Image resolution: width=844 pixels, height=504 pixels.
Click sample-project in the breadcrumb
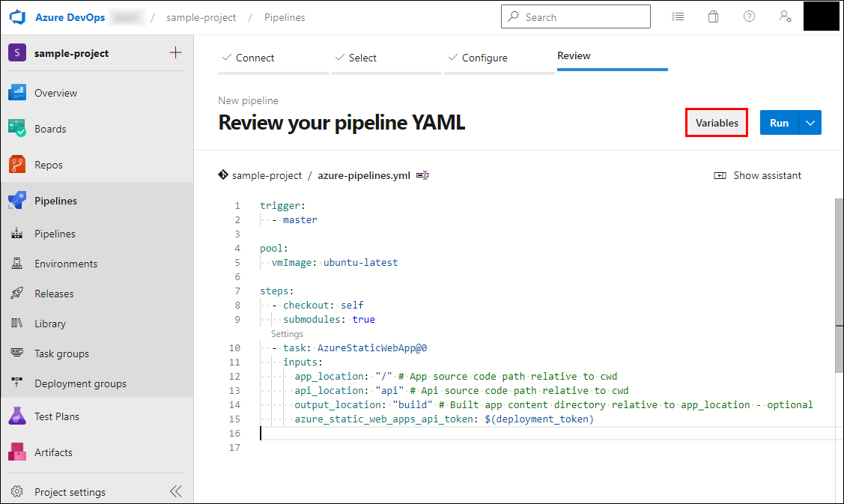point(201,18)
